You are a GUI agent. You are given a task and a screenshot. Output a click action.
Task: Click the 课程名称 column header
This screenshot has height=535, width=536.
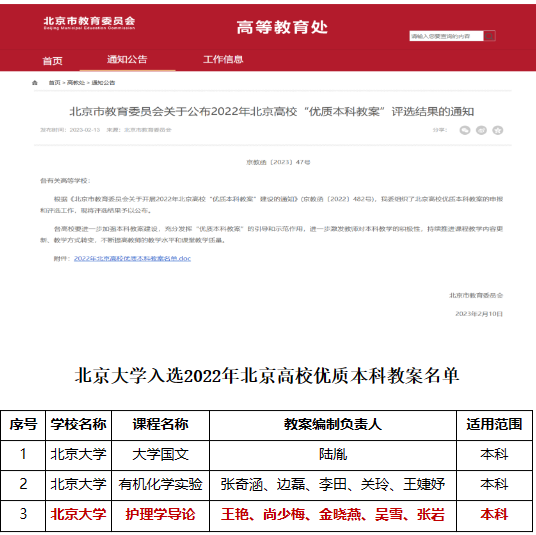tap(160, 425)
